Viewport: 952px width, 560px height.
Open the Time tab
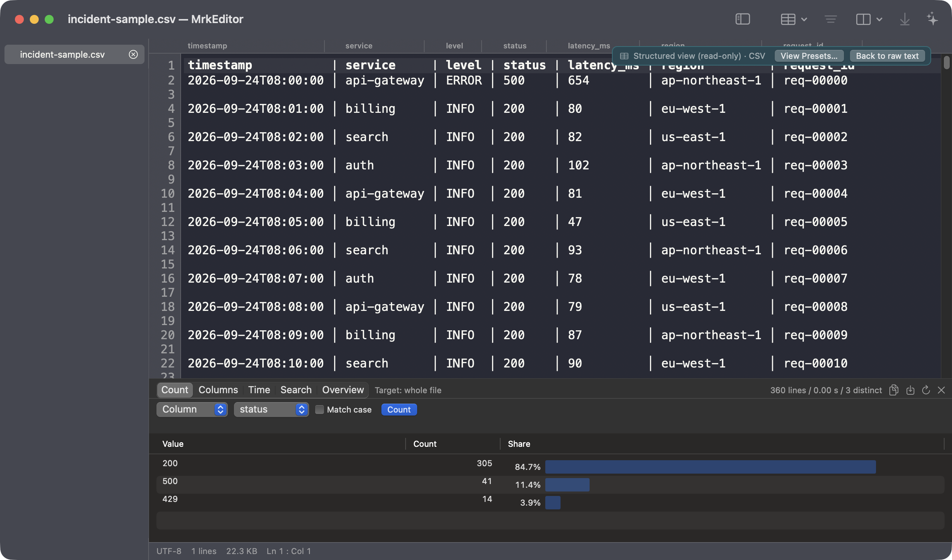(x=259, y=390)
